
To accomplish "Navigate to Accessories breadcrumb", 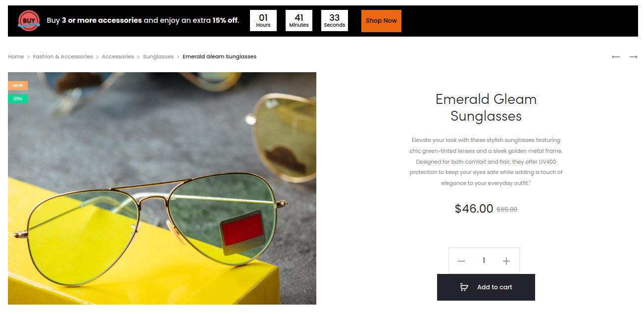I will point(118,56).
